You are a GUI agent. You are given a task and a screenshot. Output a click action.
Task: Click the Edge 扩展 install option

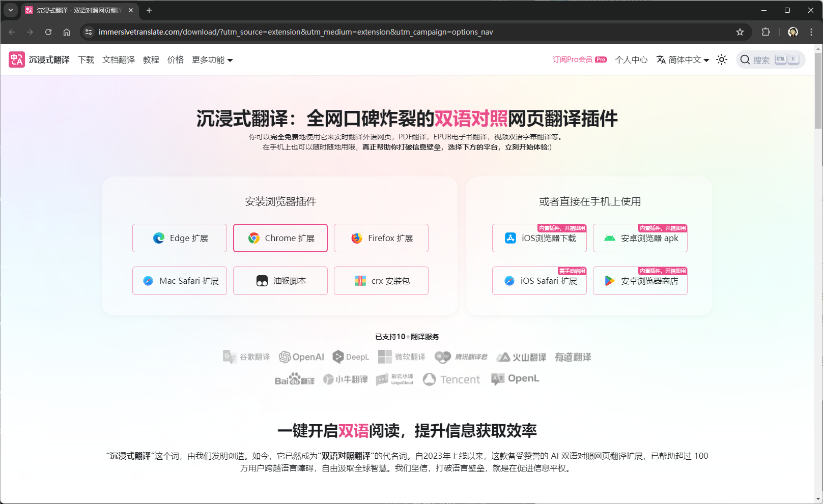point(179,238)
